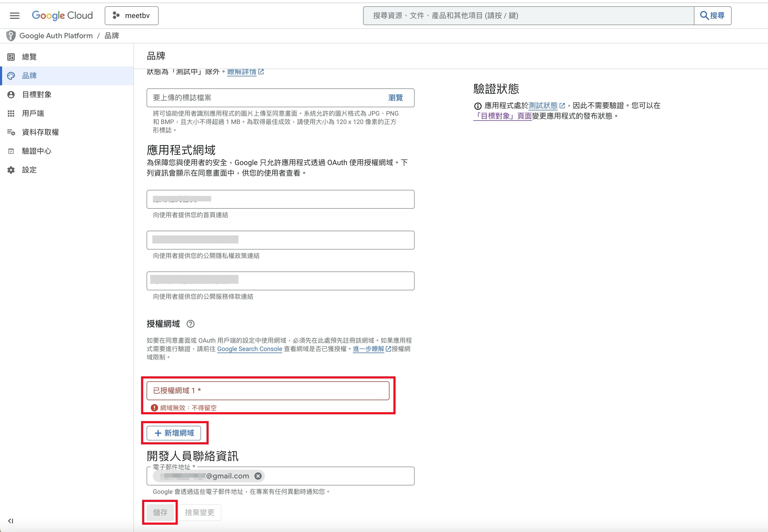The height and width of the screenshot is (532, 768).
Task: Open the 瞭解詳情 link
Action: click(x=242, y=72)
